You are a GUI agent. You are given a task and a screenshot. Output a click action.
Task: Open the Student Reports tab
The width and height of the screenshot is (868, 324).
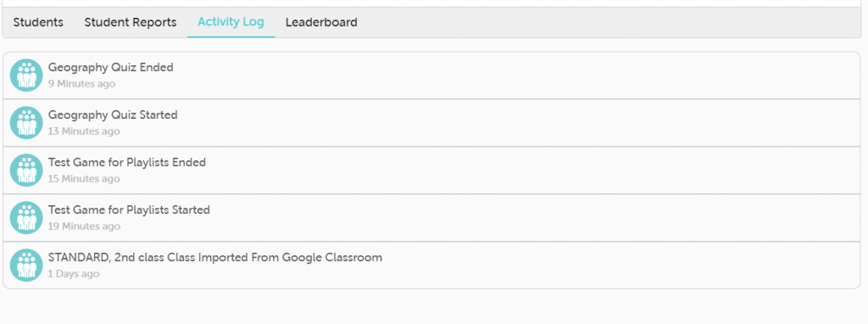coord(131,22)
